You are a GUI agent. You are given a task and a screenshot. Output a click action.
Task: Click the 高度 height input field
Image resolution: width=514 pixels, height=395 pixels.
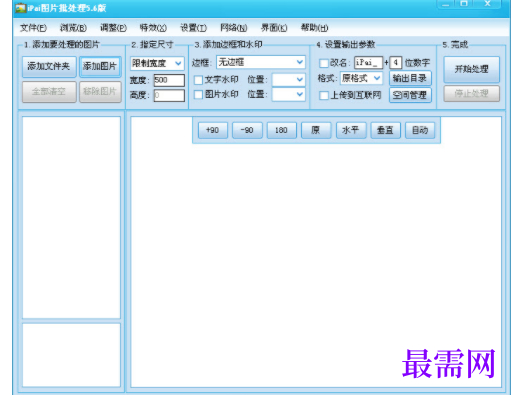[169, 95]
